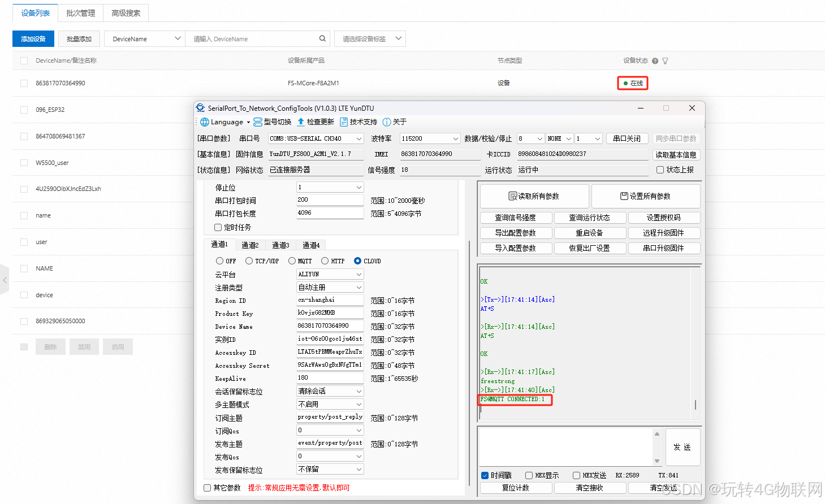Click the send box scrollbar down arrow

click(657, 461)
